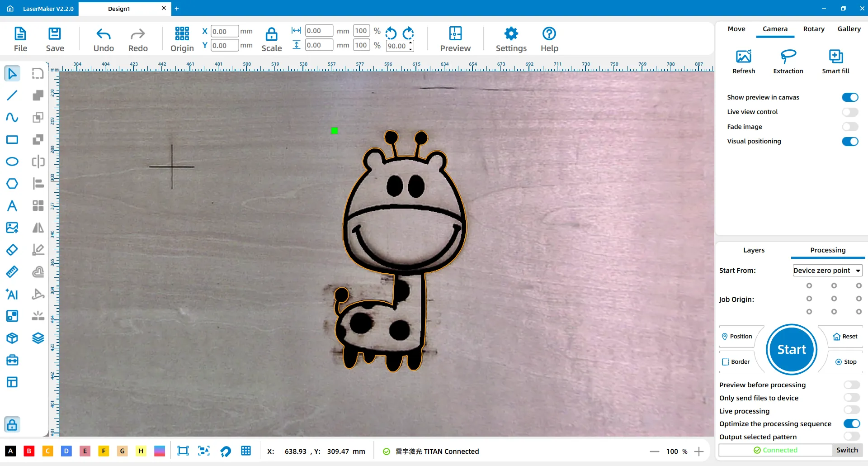Image resolution: width=868 pixels, height=466 pixels.
Task: Disable Show preview in canvas
Action: click(x=850, y=97)
